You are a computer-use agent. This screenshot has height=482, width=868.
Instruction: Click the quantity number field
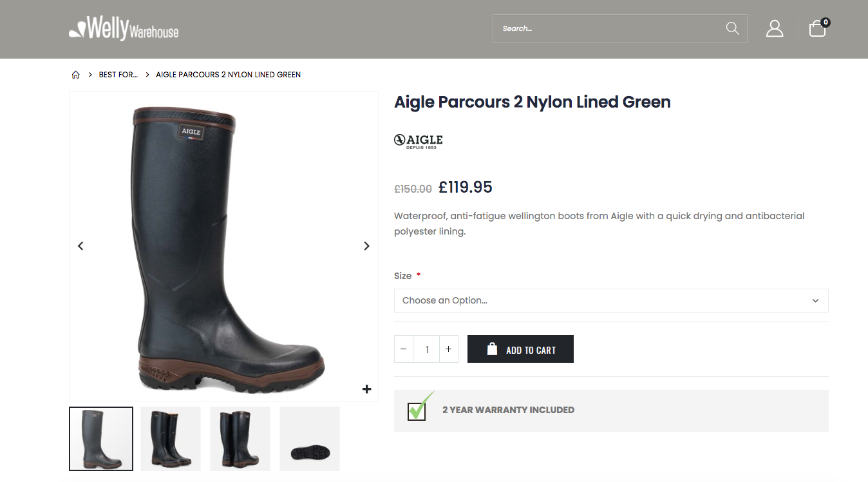pos(426,349)
